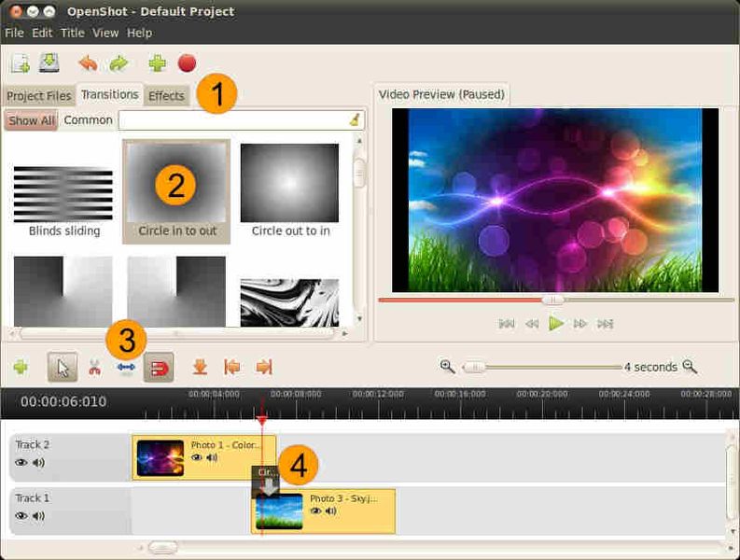The height and width of the screenshot is (560, 740).
Task: Click the Add Marker down-arrow icon
Action: tap(200, 367)
